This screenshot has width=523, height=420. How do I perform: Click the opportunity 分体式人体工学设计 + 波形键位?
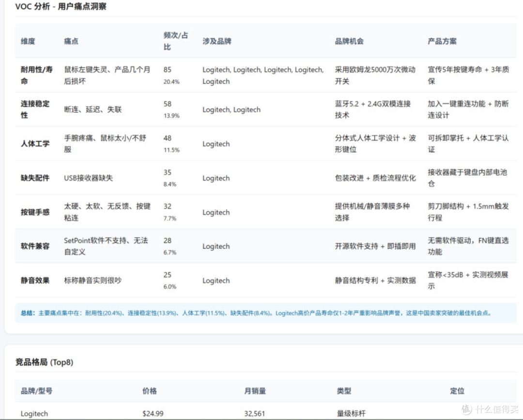point(375,144)
